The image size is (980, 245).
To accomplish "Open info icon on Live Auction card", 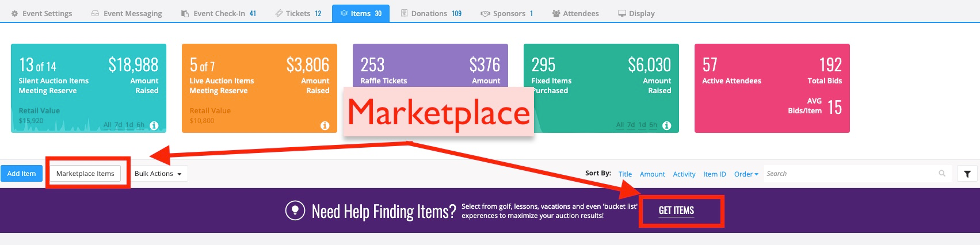I will pyautogui.click(x=325, y=125).
